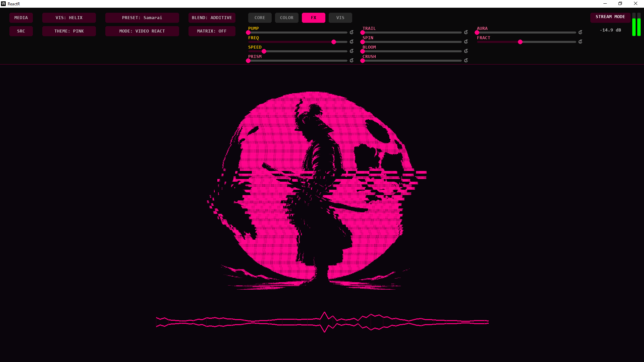The height and width of the screenshot is (362, 644).
Task: Click the MEDIA button
Action: (x=21, y=18)
